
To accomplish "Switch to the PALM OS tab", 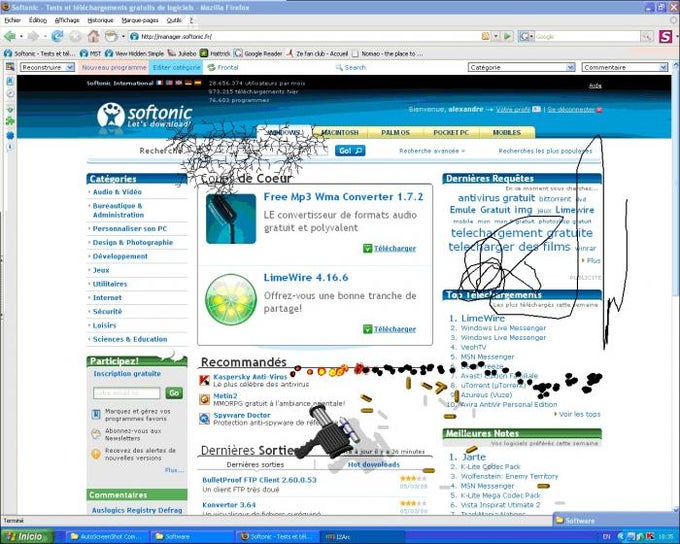I will pos(395,132).
